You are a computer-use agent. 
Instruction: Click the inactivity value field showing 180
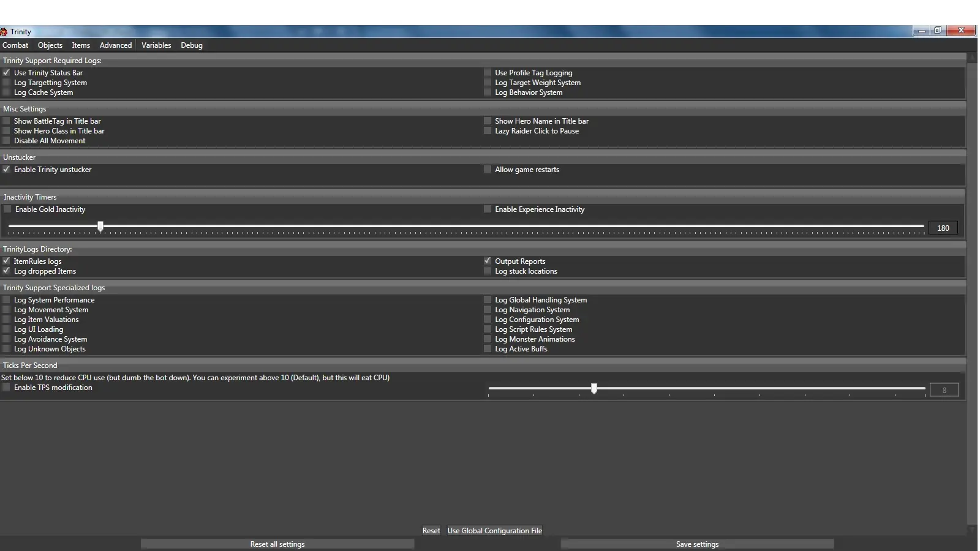pos(943,228)
